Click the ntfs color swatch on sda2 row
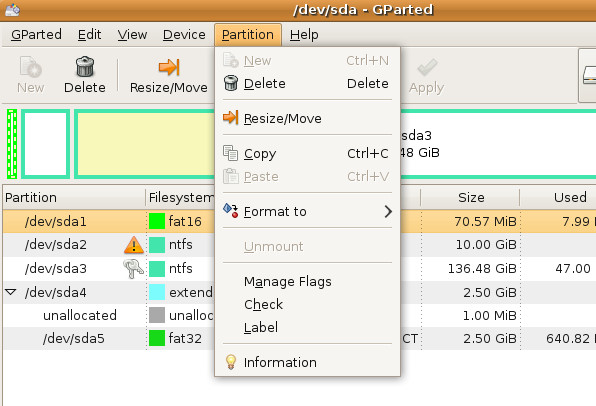The image size is (596, 406). point(157,245)
